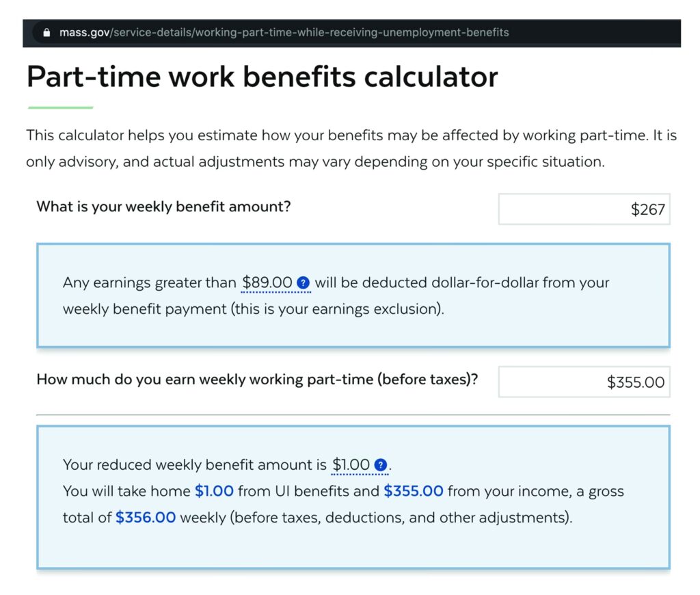Viewport: 700px width, 595px height.
Task: Click the "this is your earnings exclusion" text
Action: (337, 308)
